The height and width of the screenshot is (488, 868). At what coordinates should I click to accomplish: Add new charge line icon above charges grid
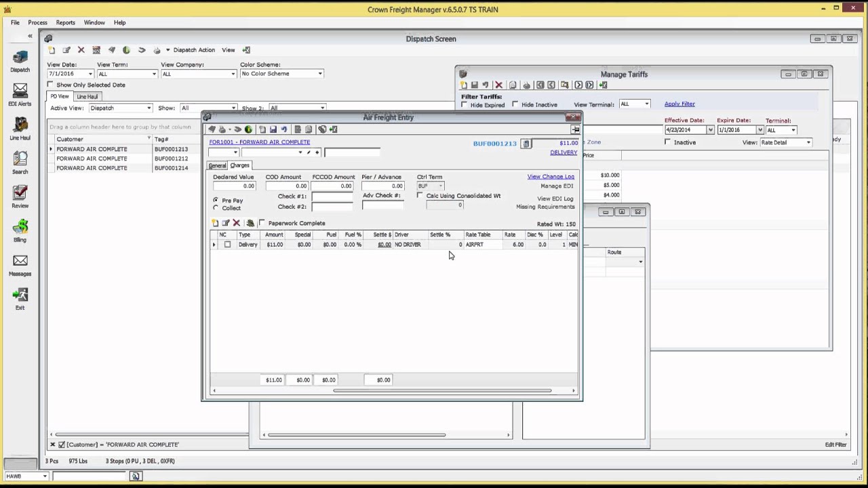click(x=215, y=223)
